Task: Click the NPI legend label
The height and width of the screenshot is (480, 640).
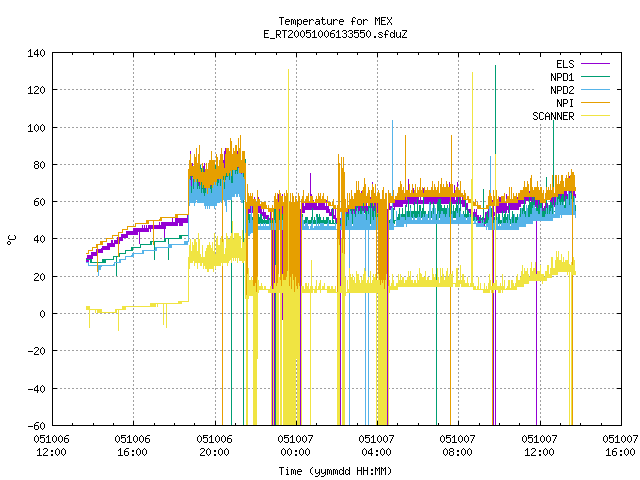Action: (565, 103)
